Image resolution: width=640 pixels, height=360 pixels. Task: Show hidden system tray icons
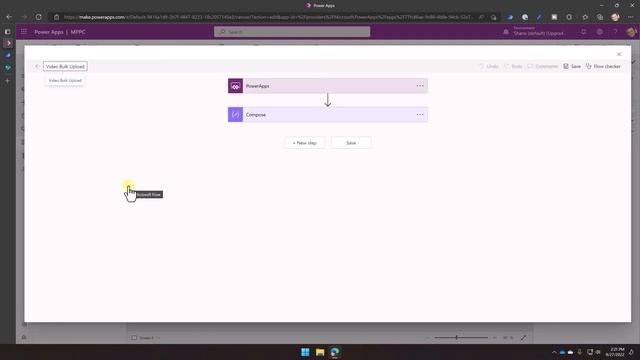(x=554, y=352)
